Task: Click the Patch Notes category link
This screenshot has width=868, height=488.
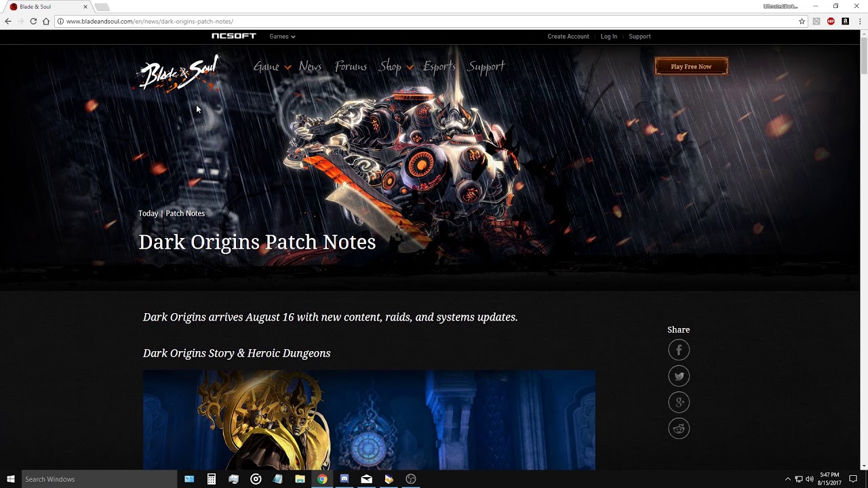Action: pyautogui.click(x=185, y=213)
